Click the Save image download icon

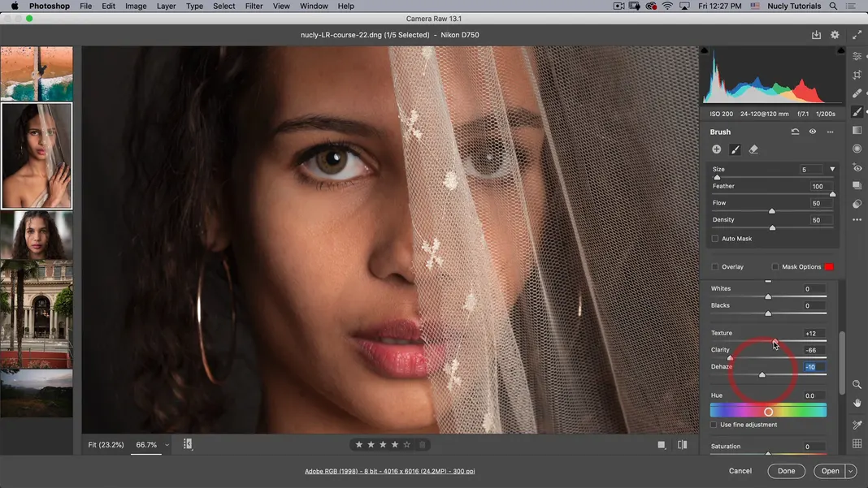(x=816, y=35)
